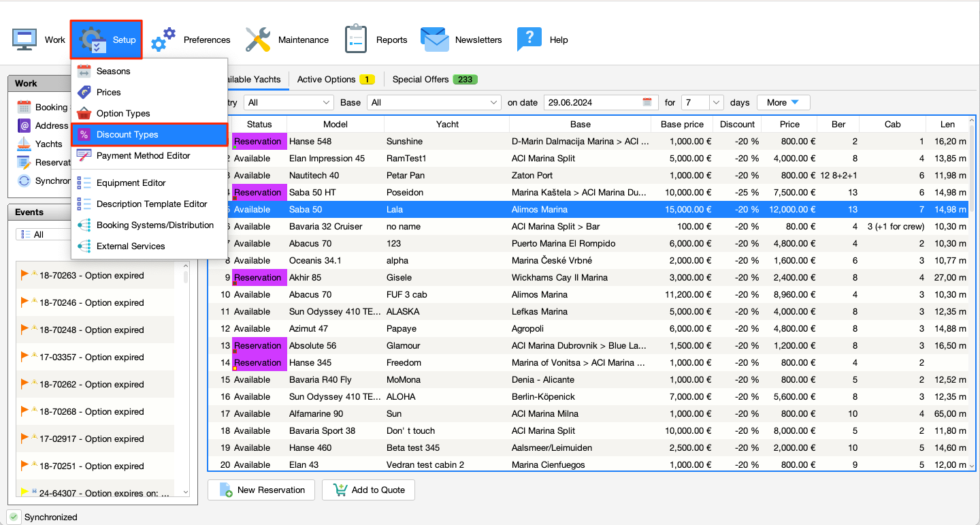Image resolution: width=980 pixels, height=525 pixels.
Task: Select event '18-70248 - Option expired'
Action: pyautogui.click(x=95, y=330)
